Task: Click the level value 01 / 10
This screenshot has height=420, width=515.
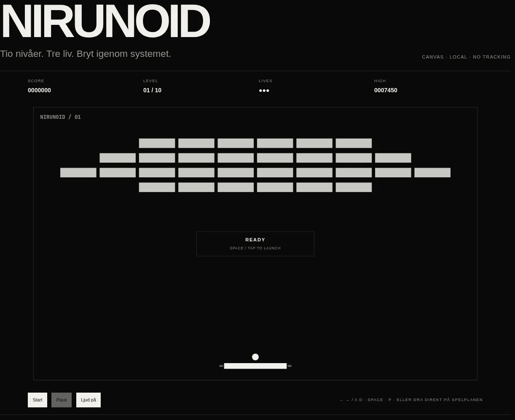Action: (152, 90)
